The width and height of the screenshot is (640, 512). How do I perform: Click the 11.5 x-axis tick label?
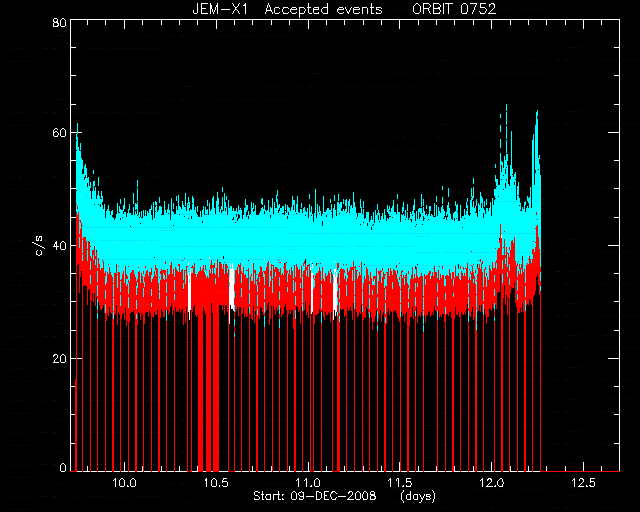399,483
